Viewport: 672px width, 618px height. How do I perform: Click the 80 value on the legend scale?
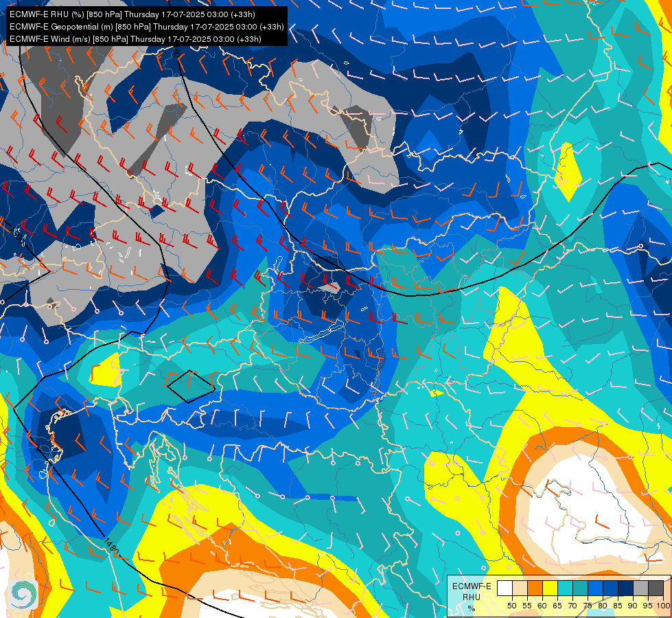pyautogui.click(x=603, y=606)
